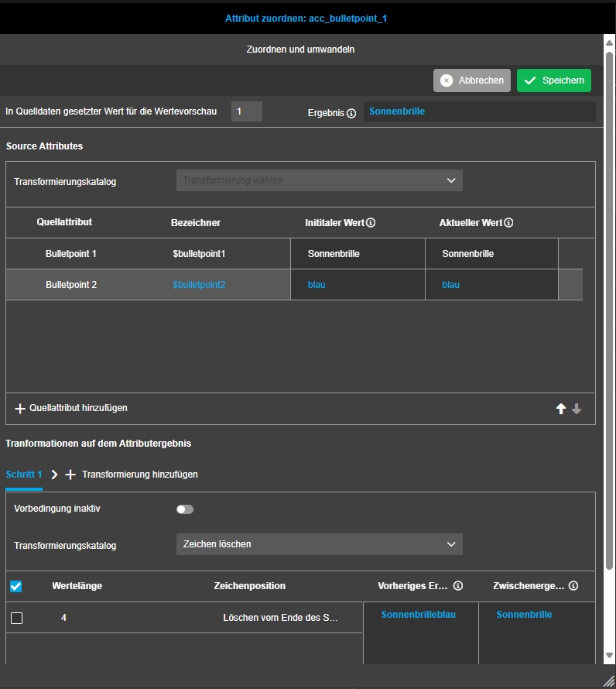616x689 pixels.
Task: Select the Schritt 1 tab
Action: coord(23,475)
